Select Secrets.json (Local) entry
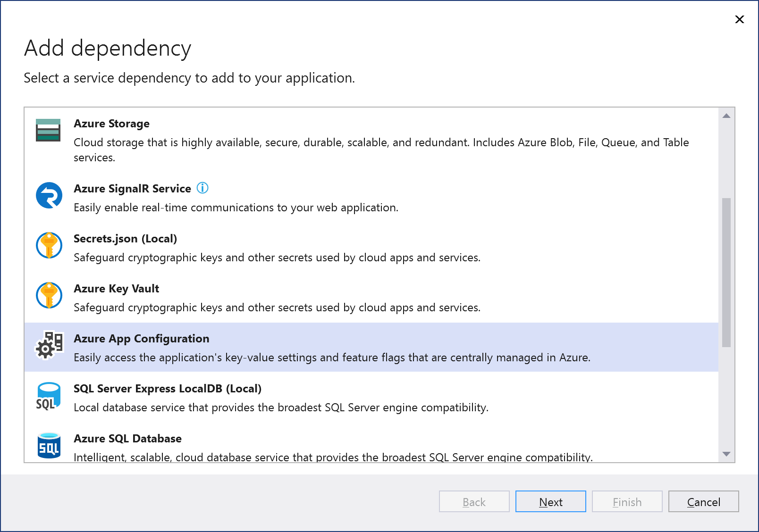The image size is (759, 532). pyautogui.click(x=125, y=239)
